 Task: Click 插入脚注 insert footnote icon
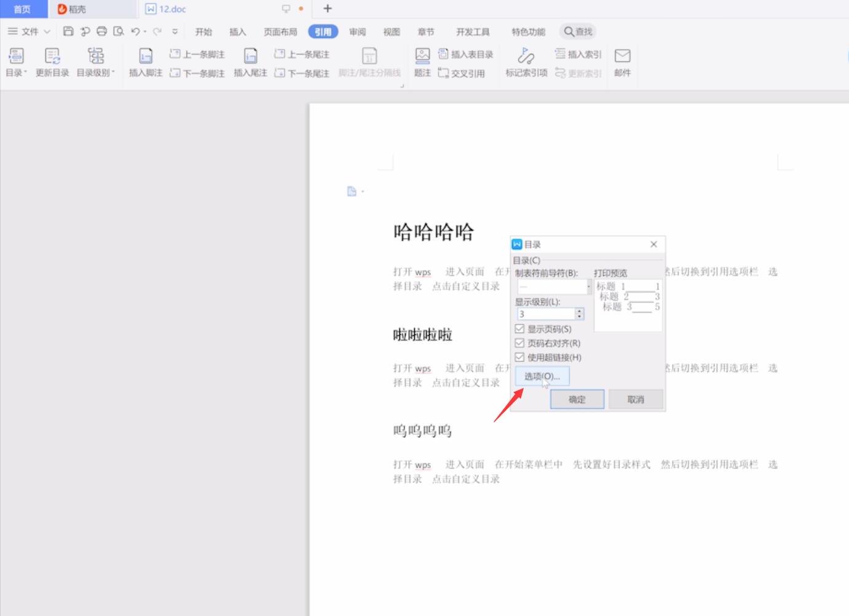[x=146, y=62]
